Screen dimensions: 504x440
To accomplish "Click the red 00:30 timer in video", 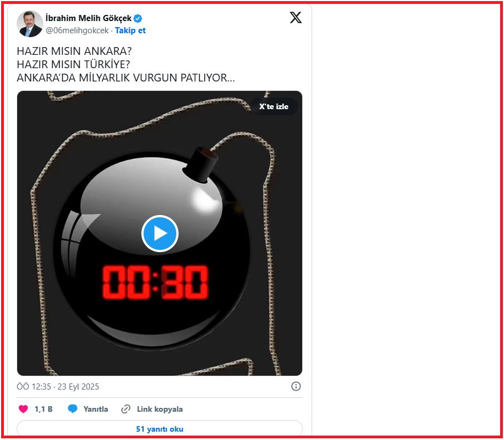I will [155, 282].
